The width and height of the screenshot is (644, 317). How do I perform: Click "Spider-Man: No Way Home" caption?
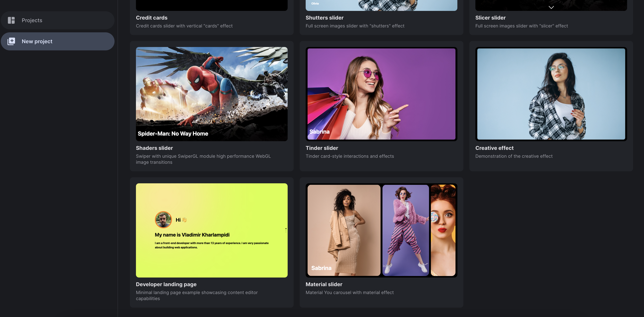pos(173,133)
